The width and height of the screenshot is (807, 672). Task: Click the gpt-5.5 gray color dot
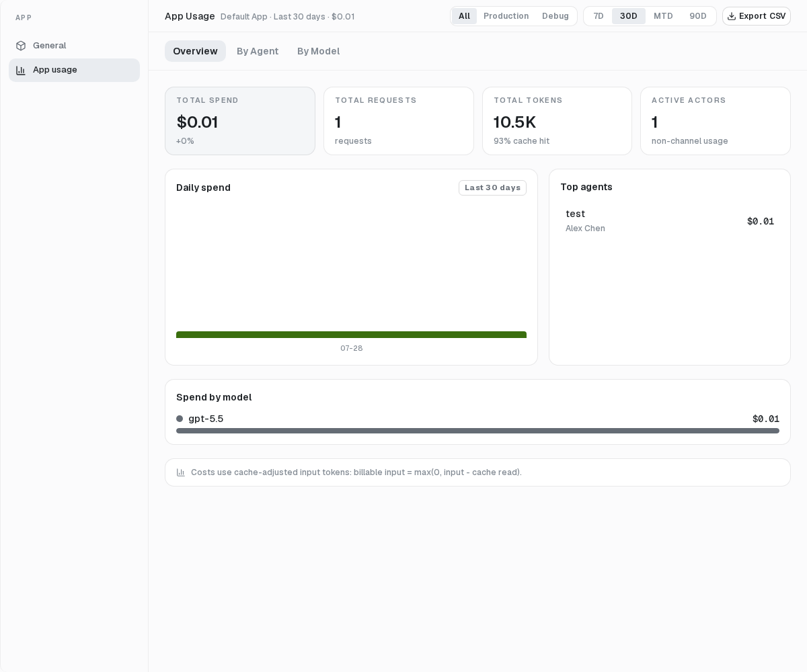click(x=180, y=419)
